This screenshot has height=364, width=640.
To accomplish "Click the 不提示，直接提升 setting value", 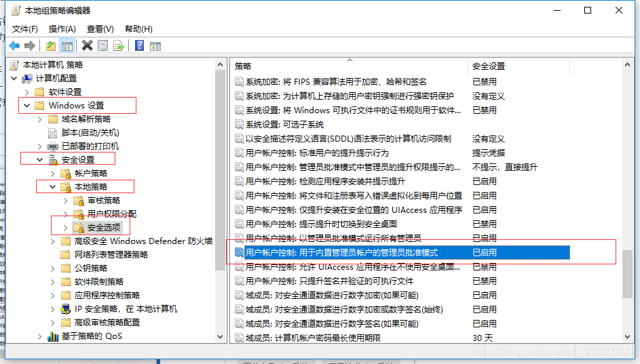I will click(x=504, y=167).
